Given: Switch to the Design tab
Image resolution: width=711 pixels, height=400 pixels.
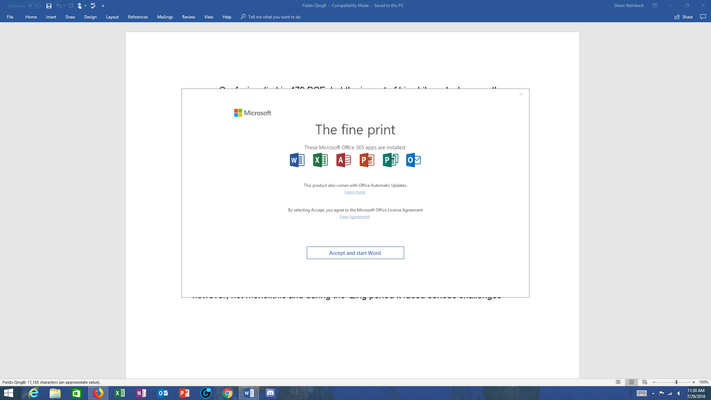Looking at the screenshot, I should [x=90, y=17].
